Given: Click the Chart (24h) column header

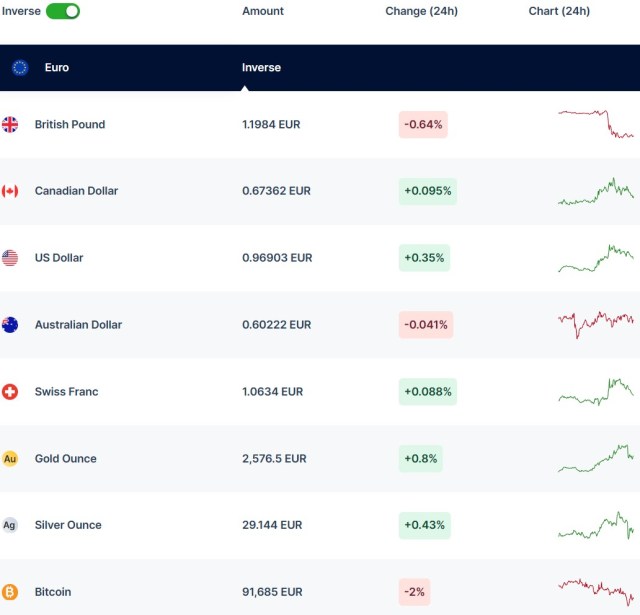Looking at the screenshot, I should (x=559, y=11).
